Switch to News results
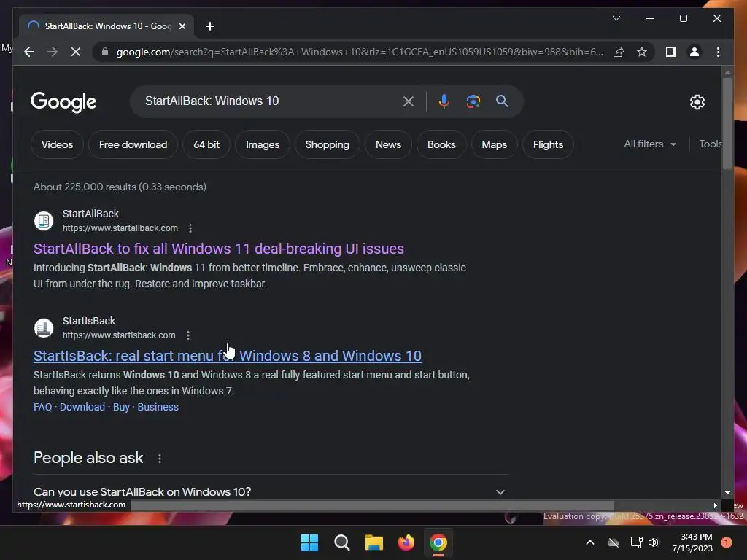Image resolution: width=747 pixels, height=560 pixels. pos(388,144)
